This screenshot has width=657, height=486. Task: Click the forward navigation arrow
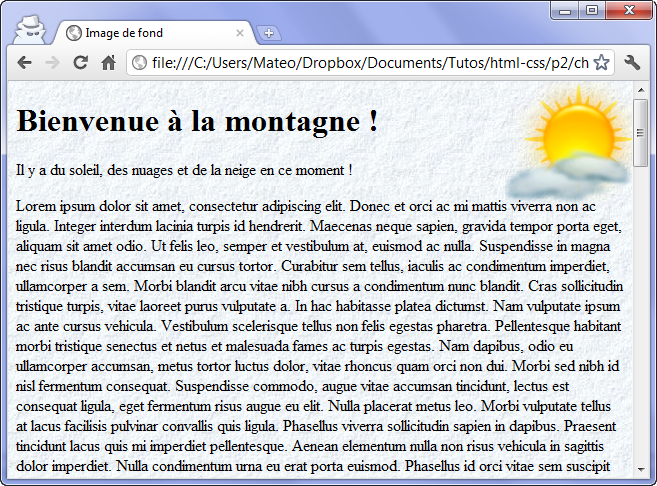[53, 63]
